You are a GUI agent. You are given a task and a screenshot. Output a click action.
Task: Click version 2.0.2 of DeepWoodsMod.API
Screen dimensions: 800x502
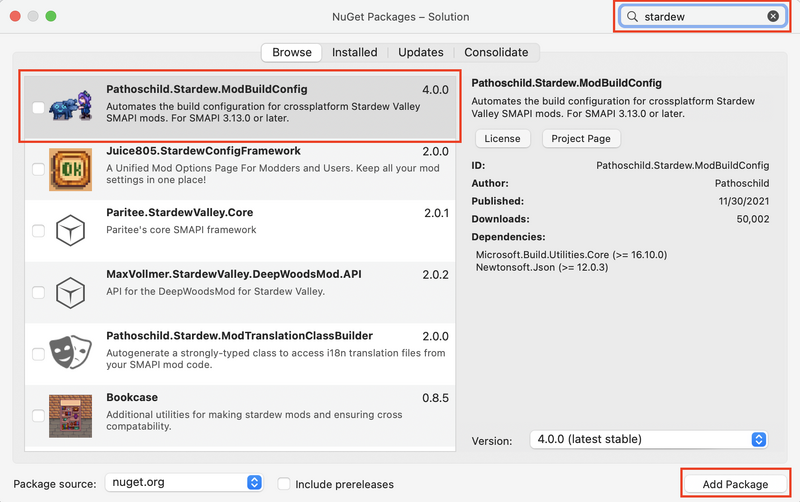(x=435, y=274)
